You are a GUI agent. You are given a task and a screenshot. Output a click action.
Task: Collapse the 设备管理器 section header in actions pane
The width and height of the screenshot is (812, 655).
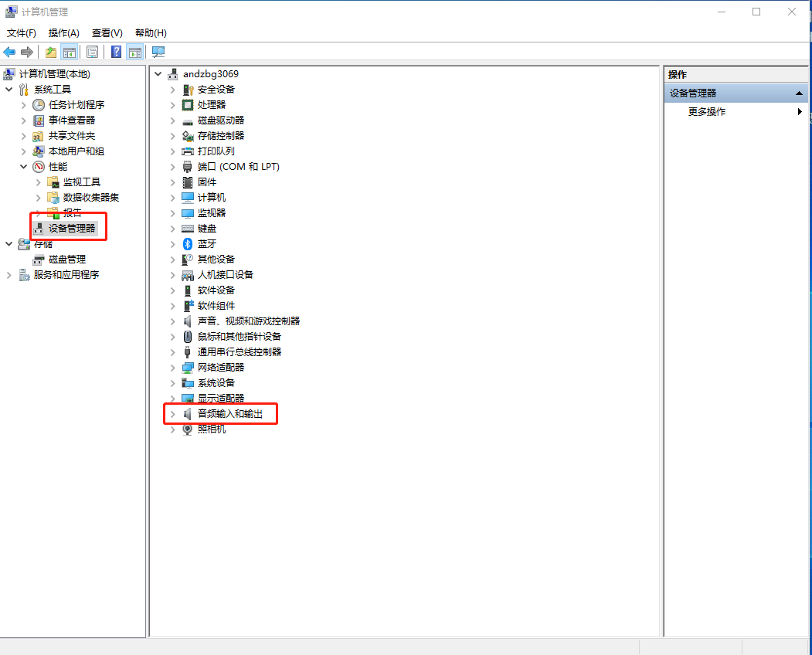point(800,93)
